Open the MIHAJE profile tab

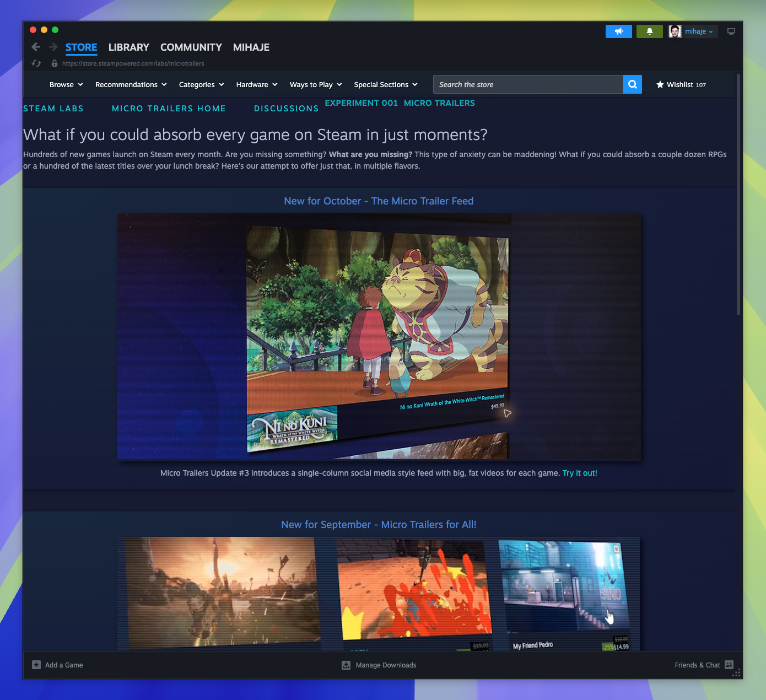pyautogui.click(x=251, y=47)
